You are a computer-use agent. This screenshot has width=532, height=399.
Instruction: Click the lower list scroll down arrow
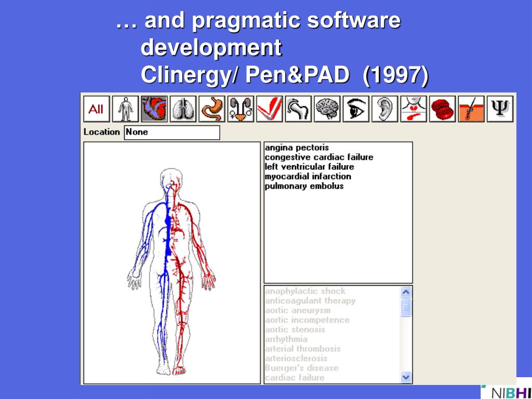click(x=406, y=377)
